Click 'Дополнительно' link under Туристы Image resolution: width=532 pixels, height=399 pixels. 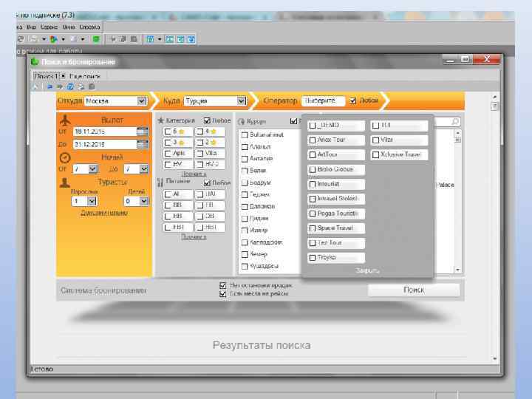coord(104,213)
